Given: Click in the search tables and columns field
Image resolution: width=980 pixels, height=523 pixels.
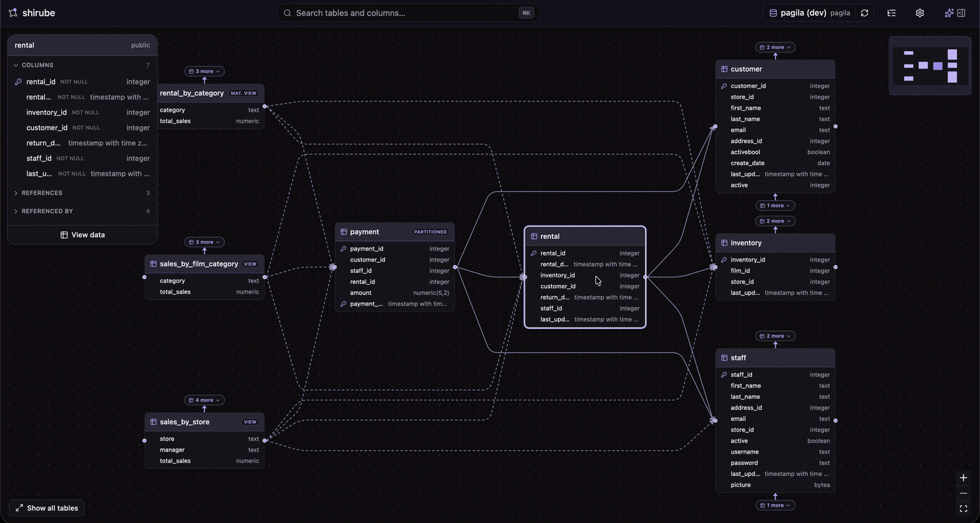Looking at the screenshot, I should [408, 13].
